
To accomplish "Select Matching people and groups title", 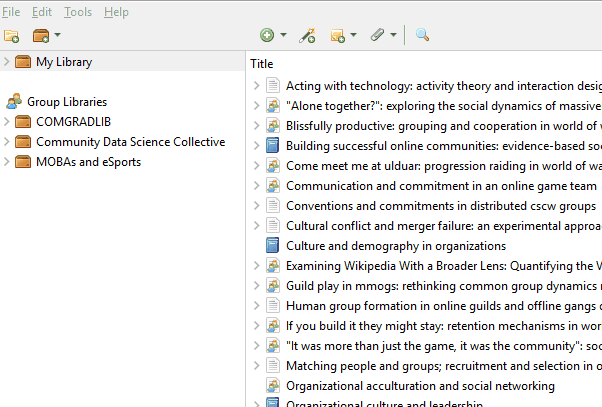I will point(444,366).
